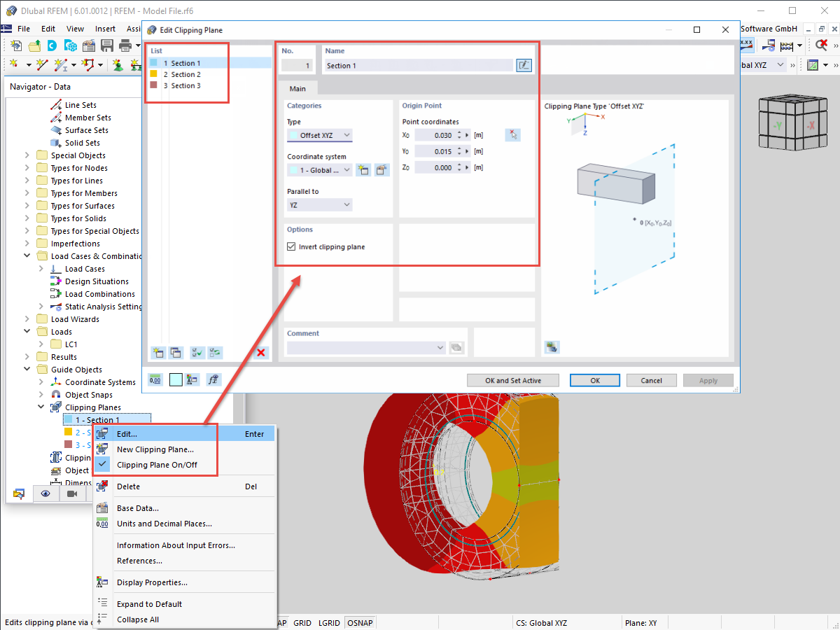Image resolution: width=840 pixels, height=630 pixels.
Task: Select the new line tool icon
Action: pyautogui.click(x=42, y=65)
